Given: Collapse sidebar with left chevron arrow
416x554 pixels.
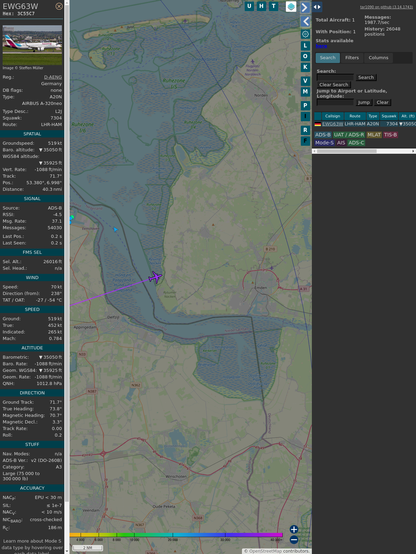Looking at the screenshot, I should tap(306, 22).
